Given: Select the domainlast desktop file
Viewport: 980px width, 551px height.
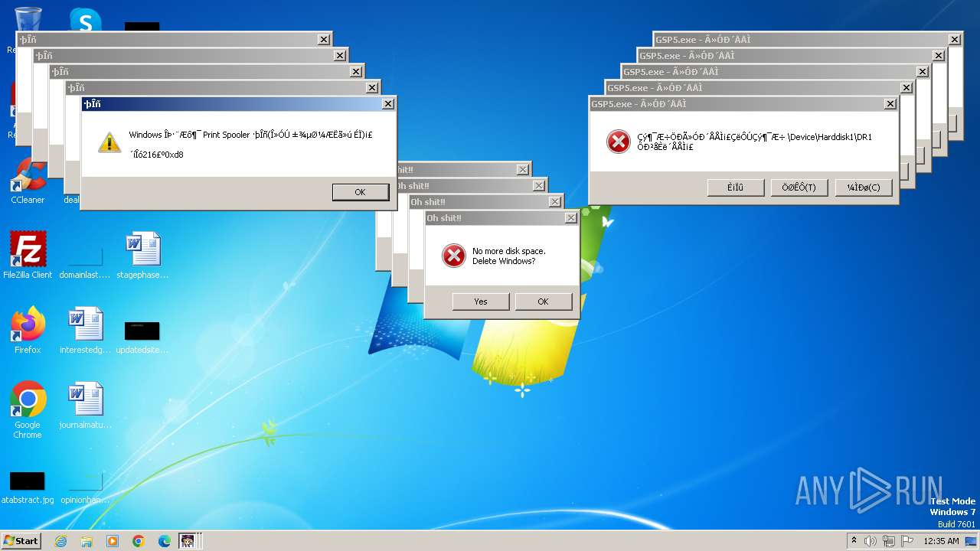Looking at the screenshot, I should 85,260.
